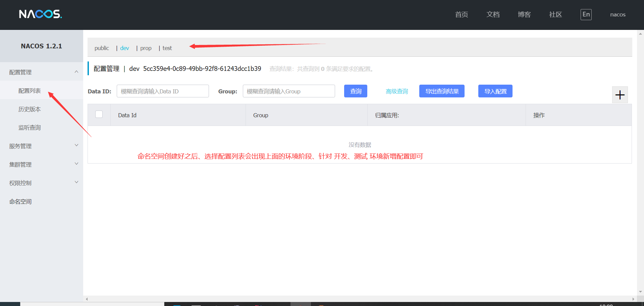
Task: Click the 没有数据 empty-table message
Action: click(x=360, y=145)
